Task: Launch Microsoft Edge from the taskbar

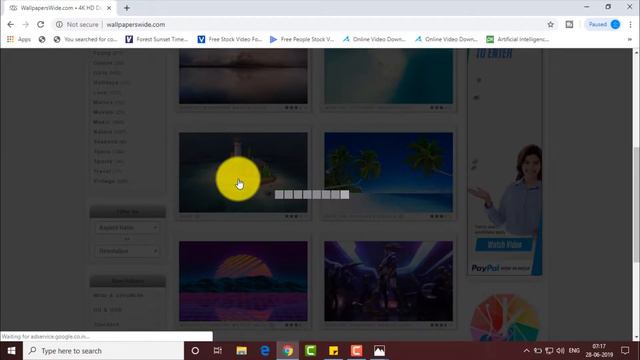Action: pyautogui.click(x=264, y=351)
